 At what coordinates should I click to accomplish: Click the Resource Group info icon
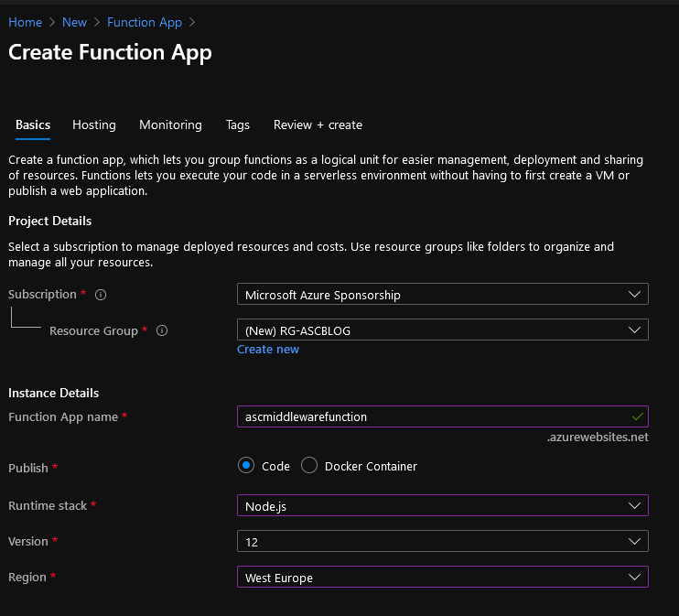click(162, 331)
